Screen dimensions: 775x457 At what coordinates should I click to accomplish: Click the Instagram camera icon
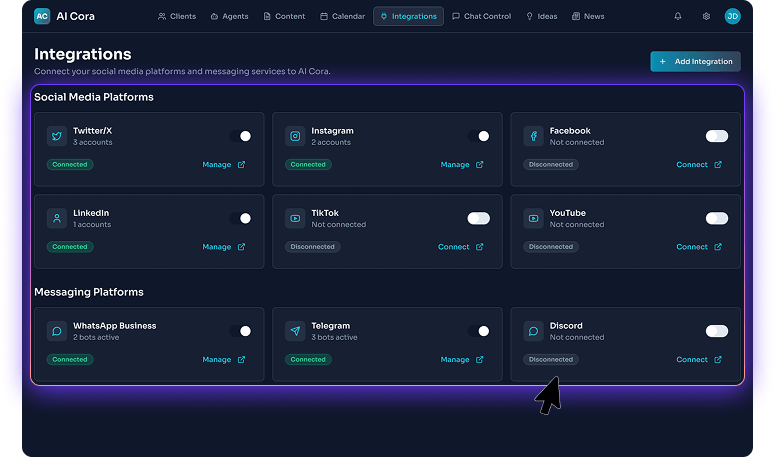[295, 136]
